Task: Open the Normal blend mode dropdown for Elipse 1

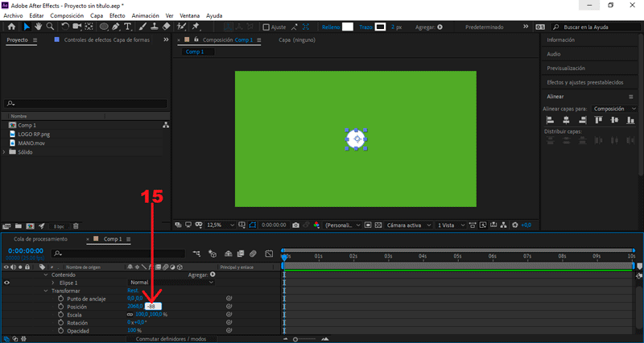Action: pyautogui.click(x=171, y=283)
